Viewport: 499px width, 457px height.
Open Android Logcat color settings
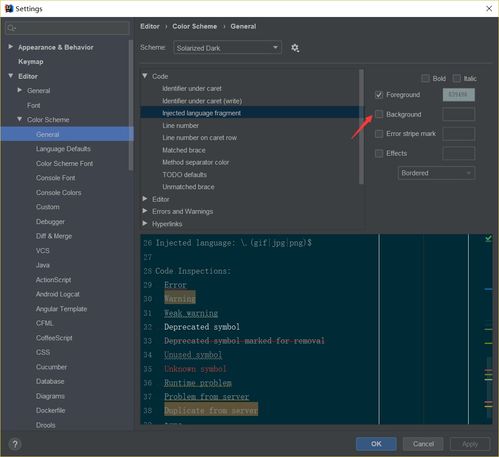pyautogui.click(x=58, y=294)
